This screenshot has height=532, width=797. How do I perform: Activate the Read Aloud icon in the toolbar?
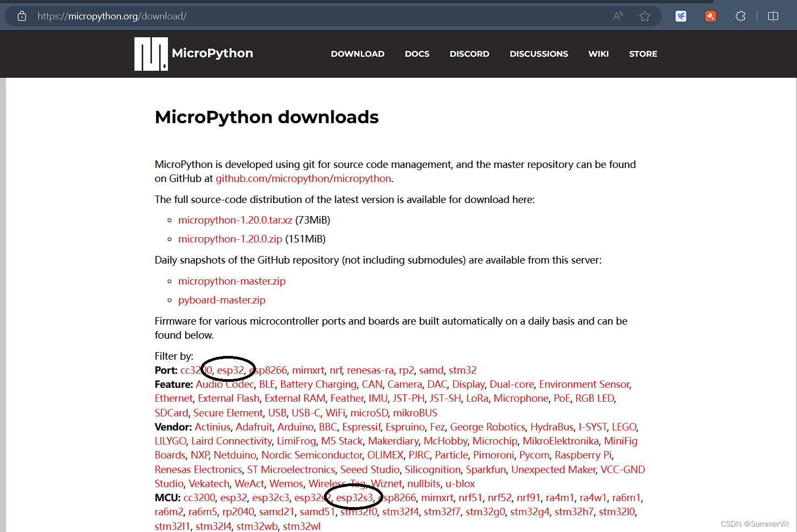click(x=618, y=16)
